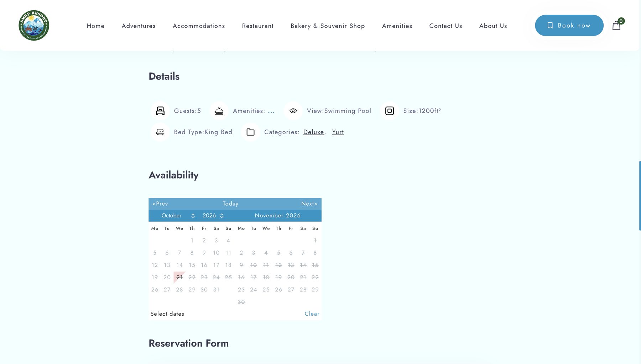Follow the Yurt category link

click(338, 132)
